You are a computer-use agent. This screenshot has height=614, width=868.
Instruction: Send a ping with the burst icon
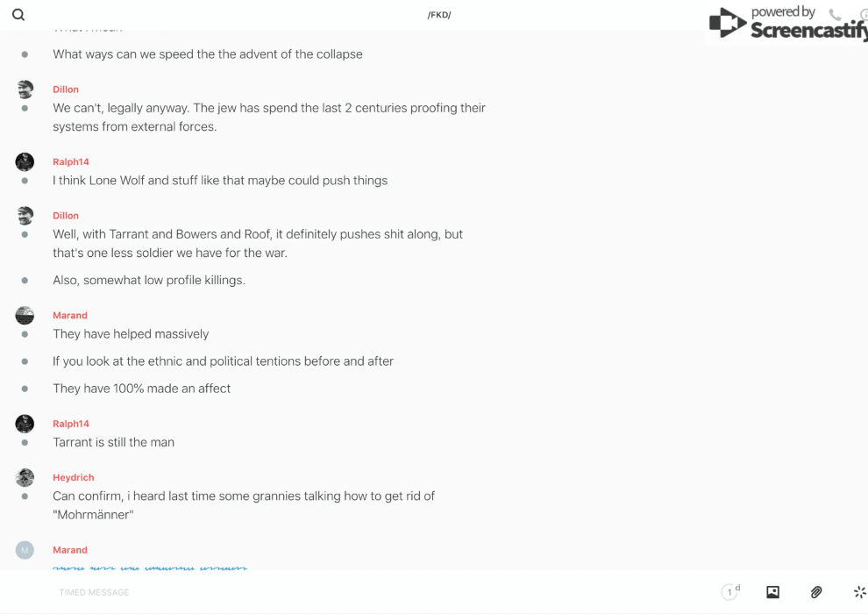point(859,592)
